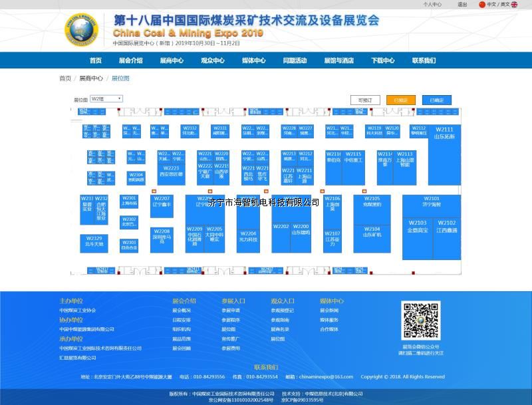Click the Chinese flag language icon
Image resolution: width=532 pixels, height=405 pixels.
click(482, 5)
